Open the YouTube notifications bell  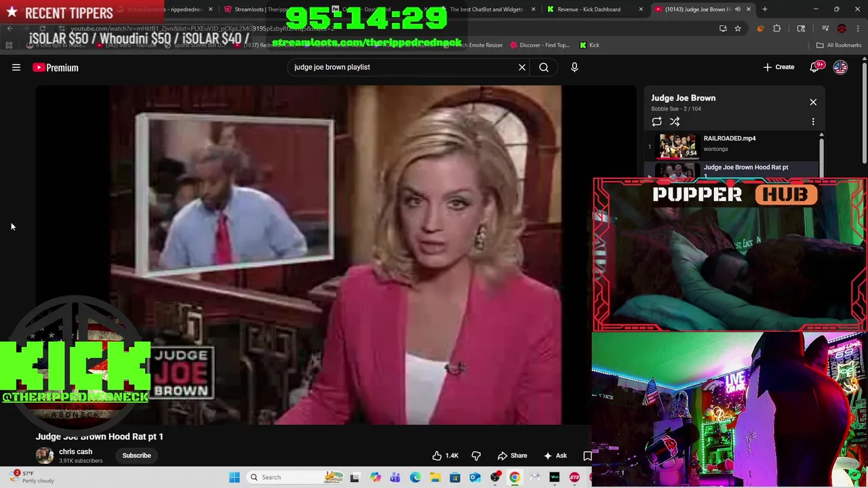click(814, 67)
